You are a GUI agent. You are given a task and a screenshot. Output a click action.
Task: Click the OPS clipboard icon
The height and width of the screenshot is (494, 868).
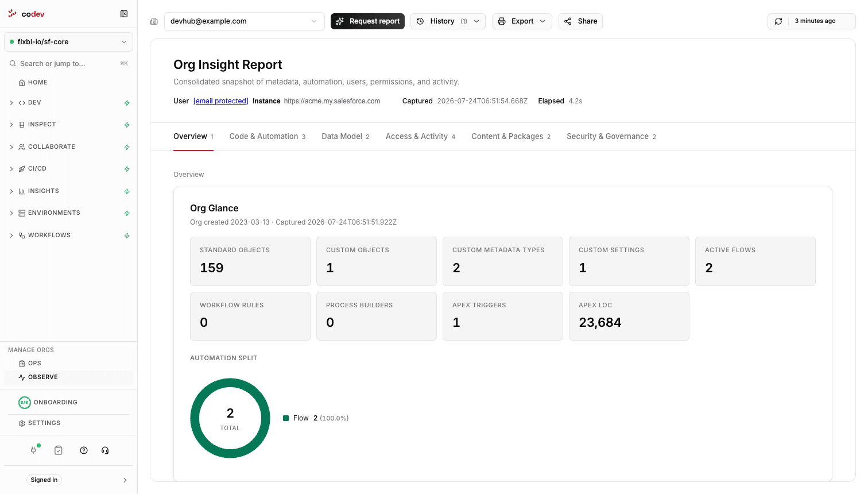pos(22,364)
